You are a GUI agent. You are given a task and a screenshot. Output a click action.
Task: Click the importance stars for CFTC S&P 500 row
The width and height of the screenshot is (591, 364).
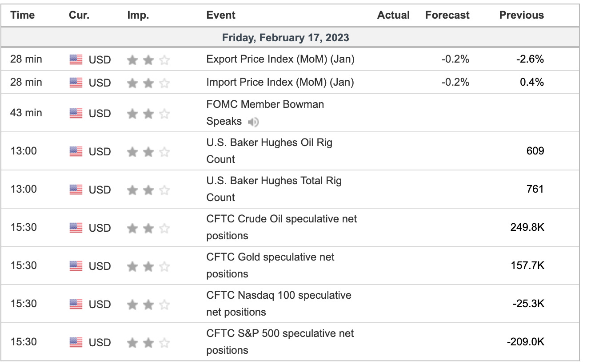(148, 343)
